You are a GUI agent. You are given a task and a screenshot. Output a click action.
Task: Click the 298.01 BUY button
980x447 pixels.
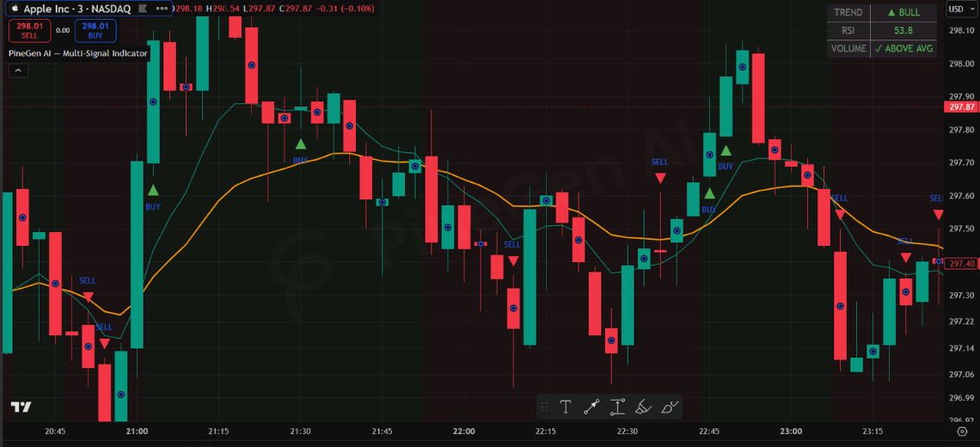tap(95, 30)
